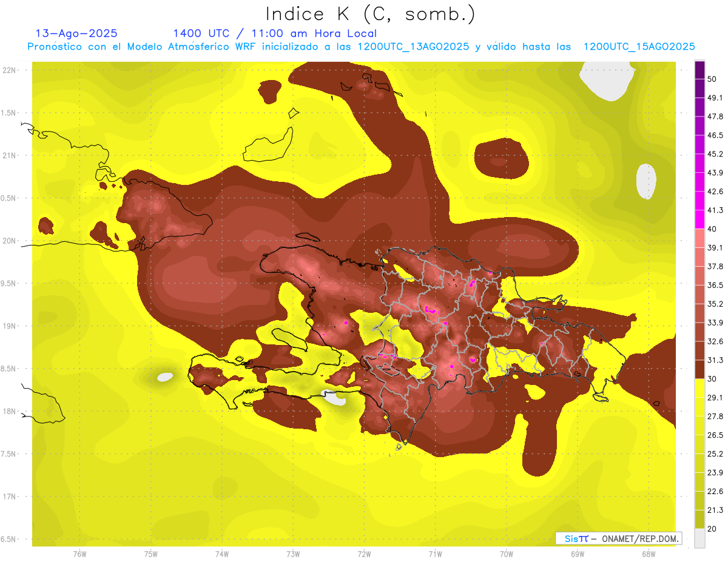Click the legend value '43.9'

tap(715, 173)
